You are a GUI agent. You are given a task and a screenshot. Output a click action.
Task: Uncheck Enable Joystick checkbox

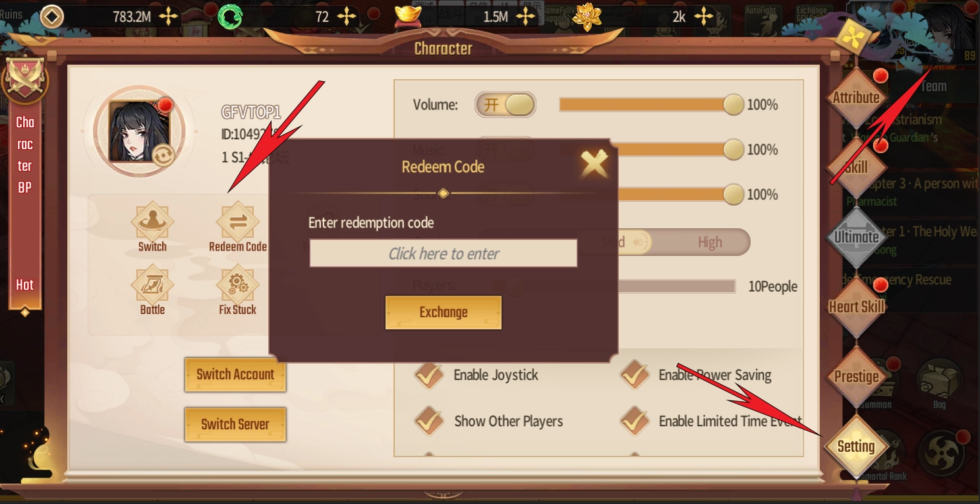429,374
